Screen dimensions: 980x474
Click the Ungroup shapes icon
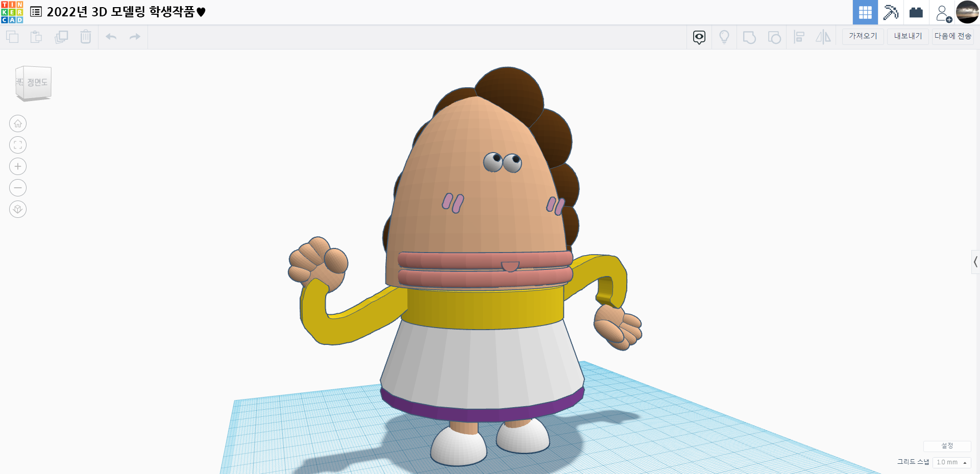coord(774,37)
